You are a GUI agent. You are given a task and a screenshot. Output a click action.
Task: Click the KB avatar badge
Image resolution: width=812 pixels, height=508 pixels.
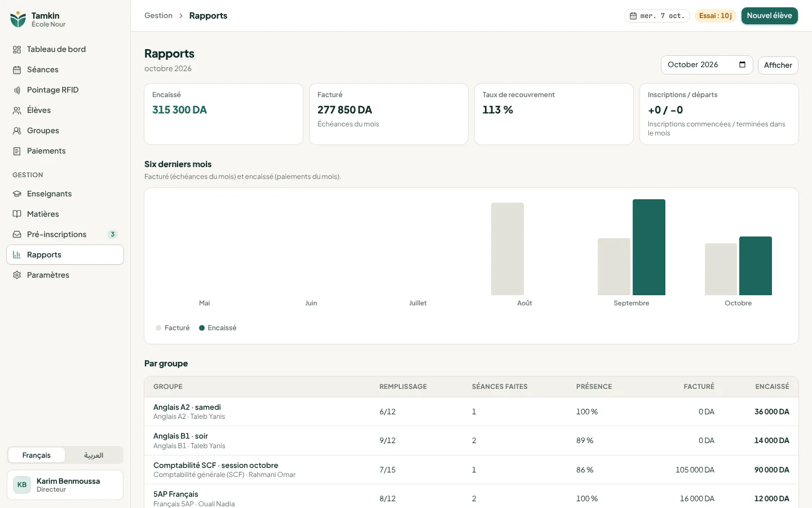pos(22,485)
